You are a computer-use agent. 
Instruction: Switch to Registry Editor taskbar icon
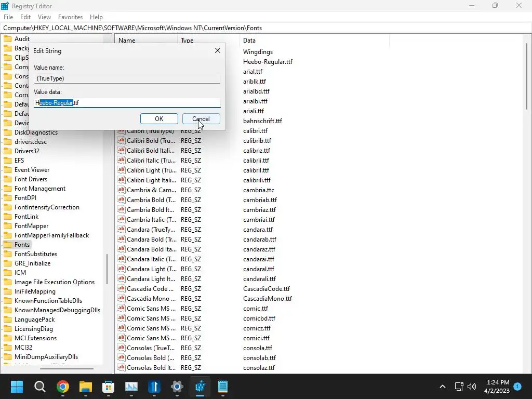pos(200,387)
